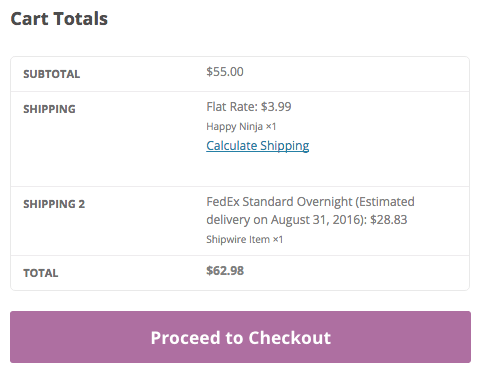The image size is (479, 372).
Task: Click the word Shipping in Calculate link
Action: 285,146
